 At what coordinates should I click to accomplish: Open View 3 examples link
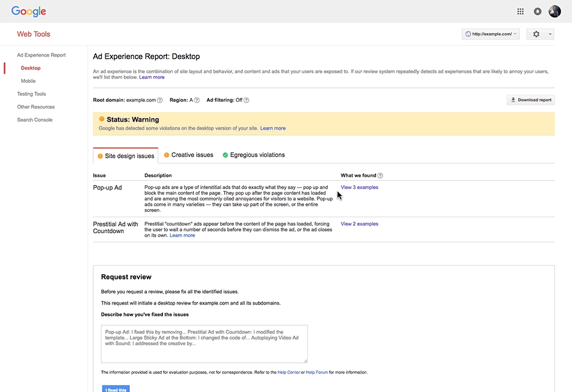[359, 187]
